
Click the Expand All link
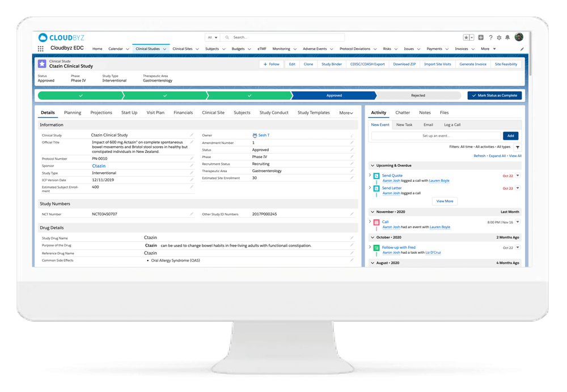coord(497,156)
